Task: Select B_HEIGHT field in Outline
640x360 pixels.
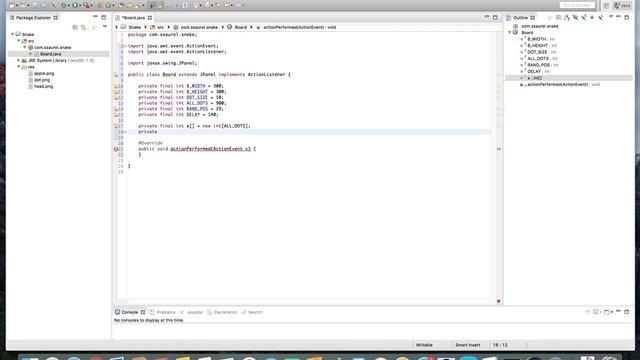Action: pyautogui.click(x=538, y=46)
